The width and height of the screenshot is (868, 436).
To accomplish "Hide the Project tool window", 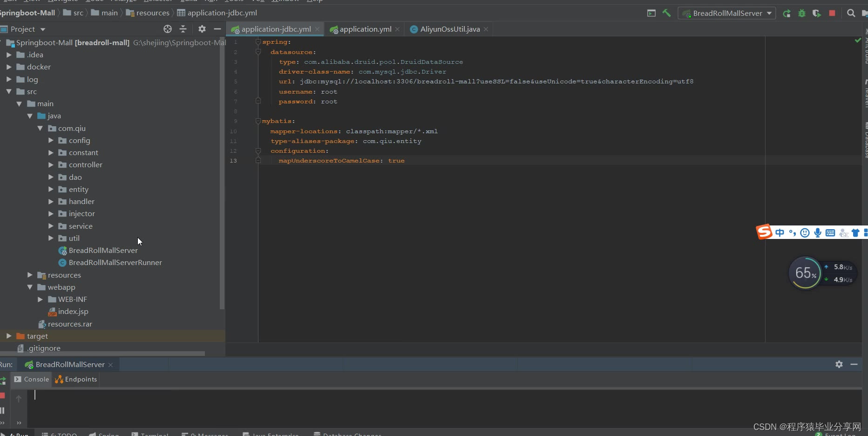I will pyautogui.click(x=217, y=29).
